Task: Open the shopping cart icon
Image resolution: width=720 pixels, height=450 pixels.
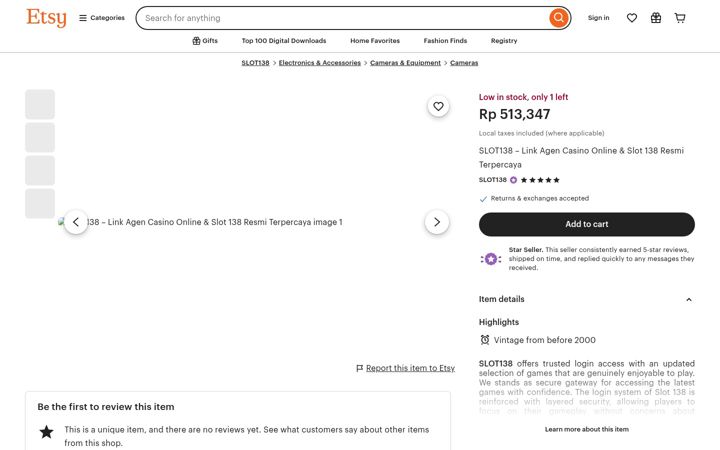Action: pos(680,18)
